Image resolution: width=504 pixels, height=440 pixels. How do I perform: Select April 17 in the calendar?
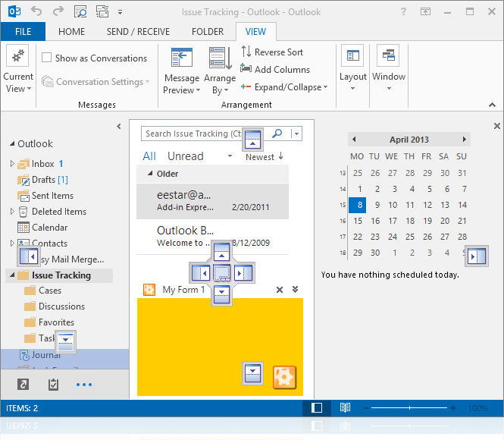pyautogui.click(x=393, y=221)
